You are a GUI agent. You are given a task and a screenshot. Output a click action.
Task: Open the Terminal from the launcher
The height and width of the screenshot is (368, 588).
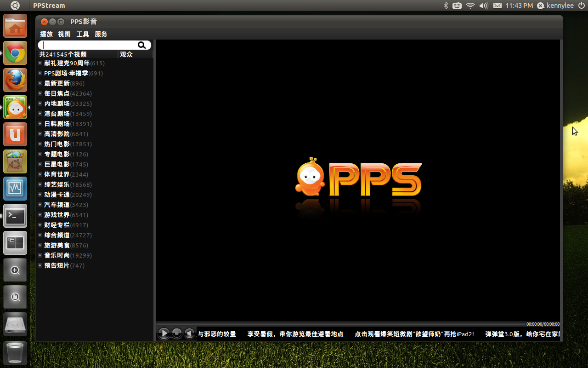click(x=15, y=216)
